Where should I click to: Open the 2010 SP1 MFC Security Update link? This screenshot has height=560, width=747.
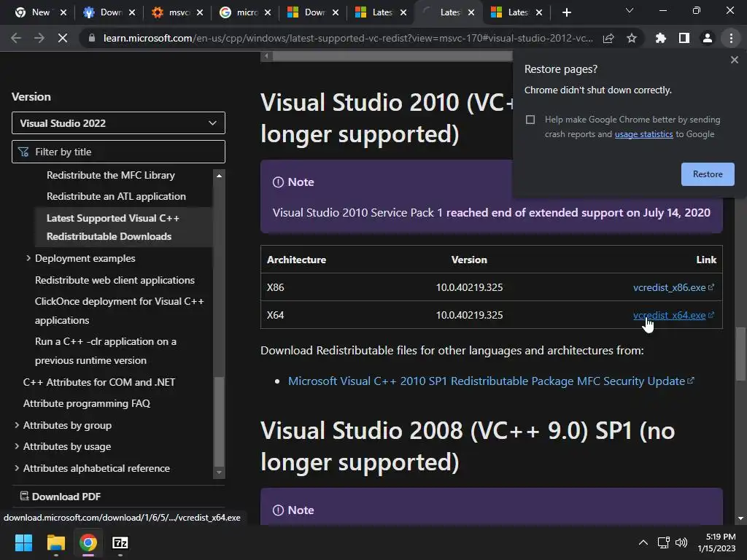(x=487, y=381)
